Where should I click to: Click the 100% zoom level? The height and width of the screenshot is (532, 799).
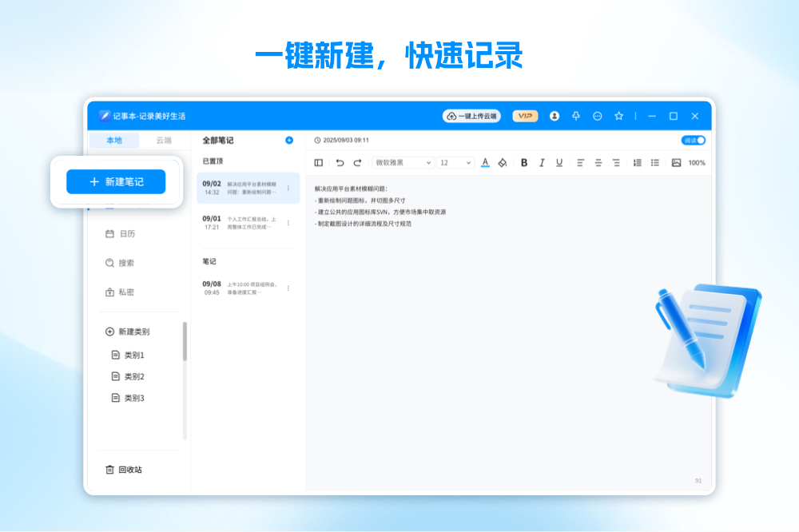tap(697, 163)
